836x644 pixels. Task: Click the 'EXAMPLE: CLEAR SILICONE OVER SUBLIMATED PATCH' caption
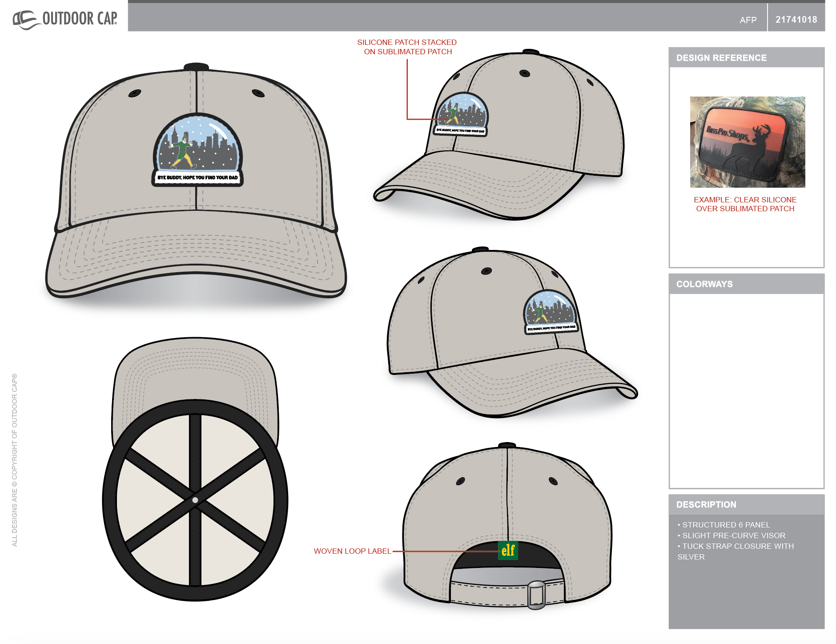tap(745, 204)
